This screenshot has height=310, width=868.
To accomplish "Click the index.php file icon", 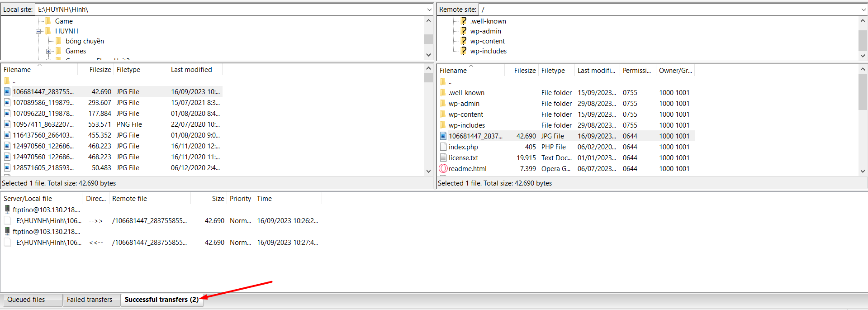I will [443, 147].
